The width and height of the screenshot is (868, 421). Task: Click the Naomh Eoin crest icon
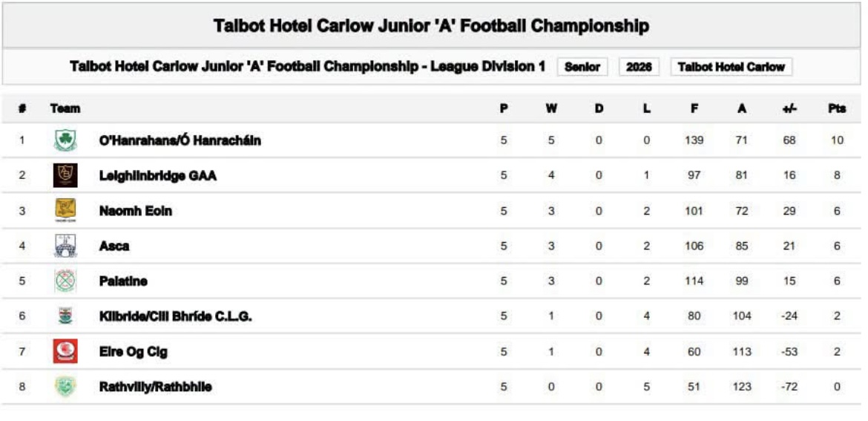click(x=65, y=211)
